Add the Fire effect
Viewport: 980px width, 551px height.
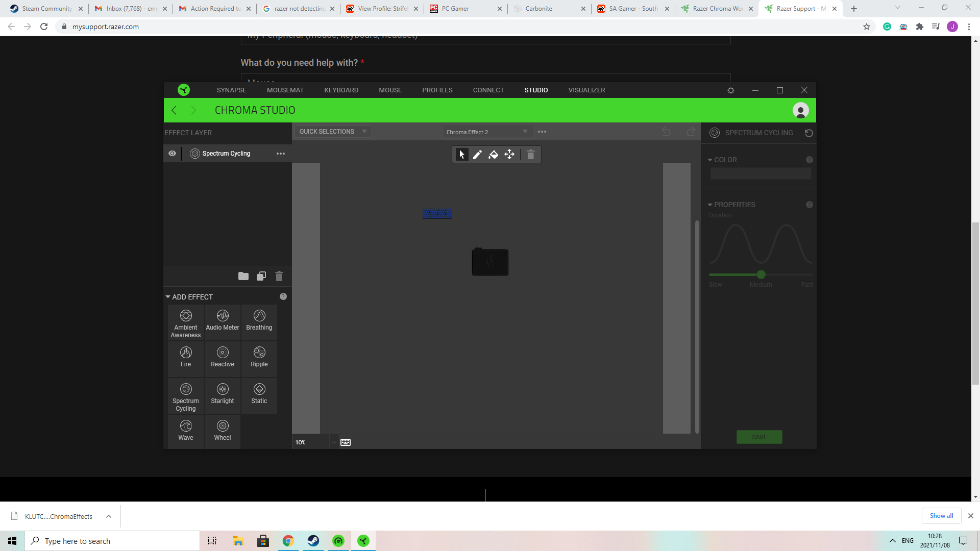click(186, 360)
